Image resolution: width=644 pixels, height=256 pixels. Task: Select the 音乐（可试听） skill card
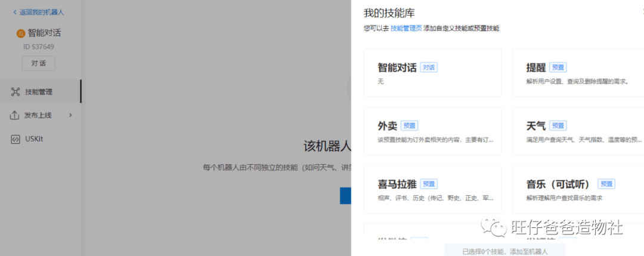[578, 189]
